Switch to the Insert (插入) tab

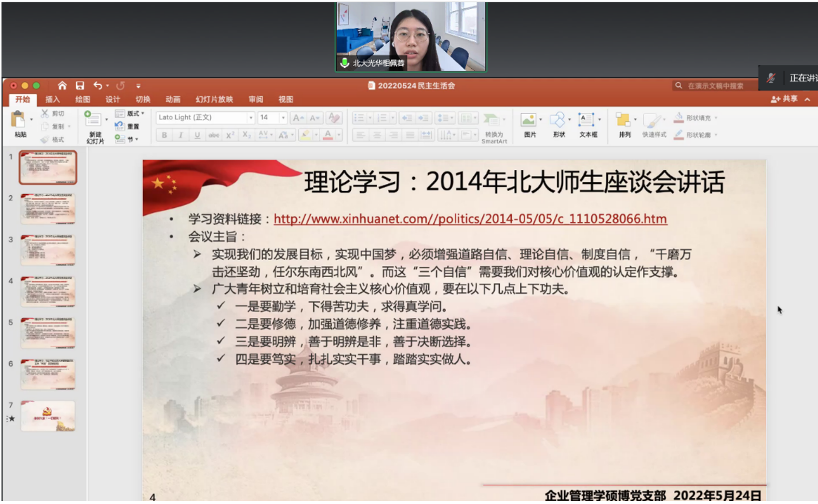click(x=53, y=99)
